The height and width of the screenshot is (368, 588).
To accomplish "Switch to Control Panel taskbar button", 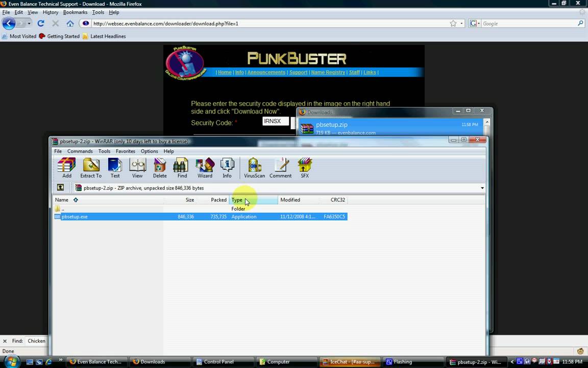I will [x=223, y=362].
